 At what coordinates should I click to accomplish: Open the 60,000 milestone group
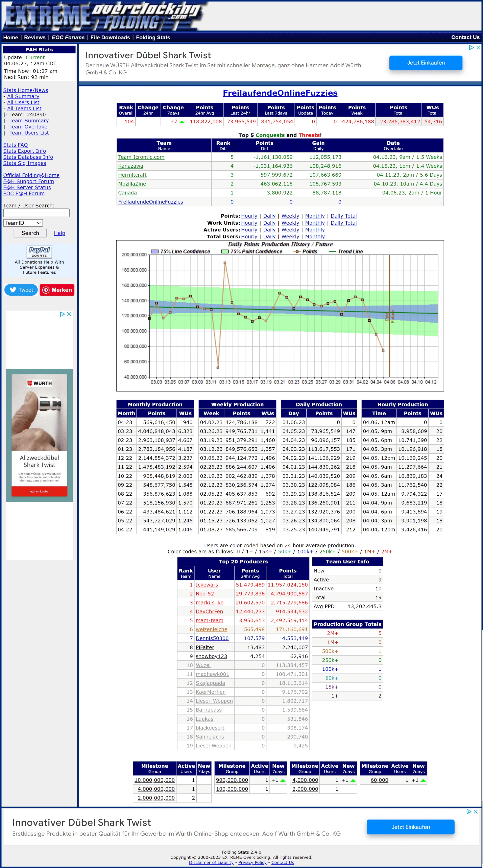(x=379, y=780)
